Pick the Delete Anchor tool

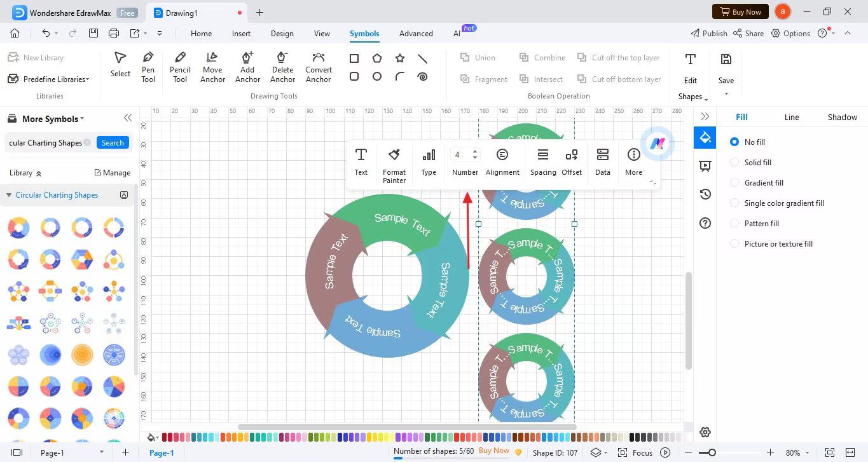point(282,67)
